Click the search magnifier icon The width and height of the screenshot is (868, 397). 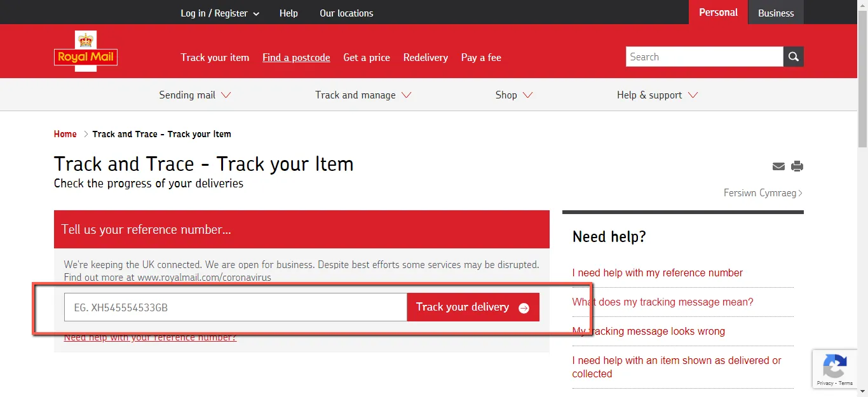click(x=793, y=57)
